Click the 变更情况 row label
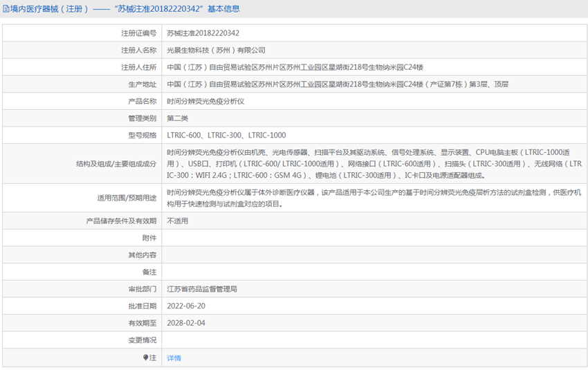This screenshot has height=370, width=588. [142, 340]
